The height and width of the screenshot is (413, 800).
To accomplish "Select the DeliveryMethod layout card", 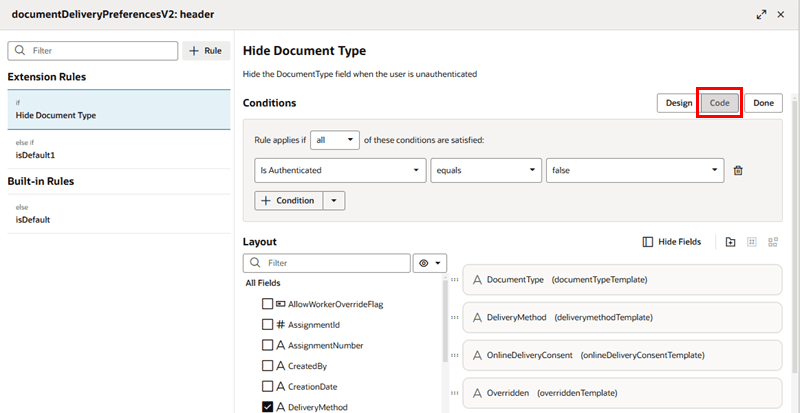I will tap(622, 318).
